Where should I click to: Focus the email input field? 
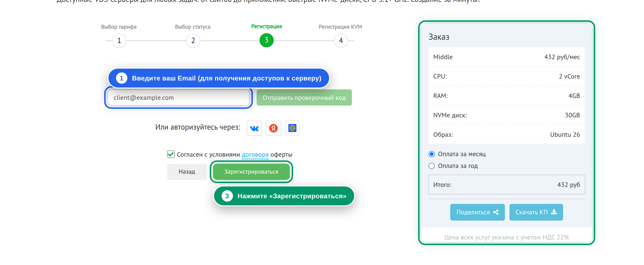point(179,98)
